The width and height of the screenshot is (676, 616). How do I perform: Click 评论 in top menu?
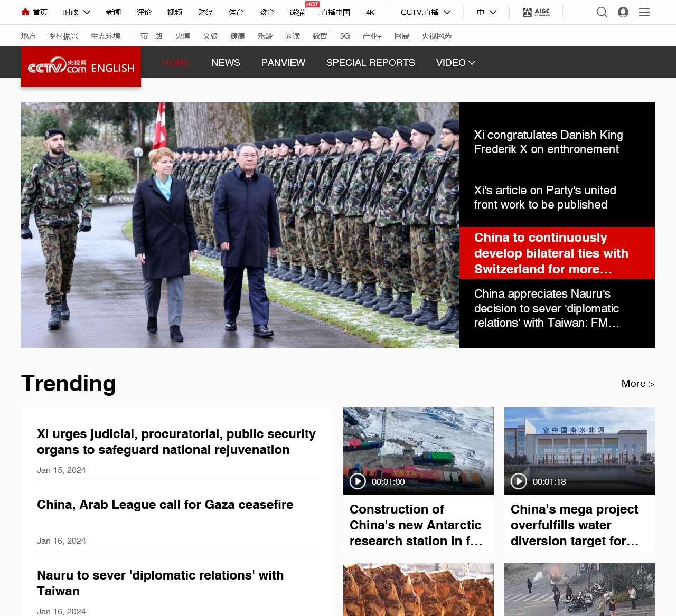pos(144,12)
